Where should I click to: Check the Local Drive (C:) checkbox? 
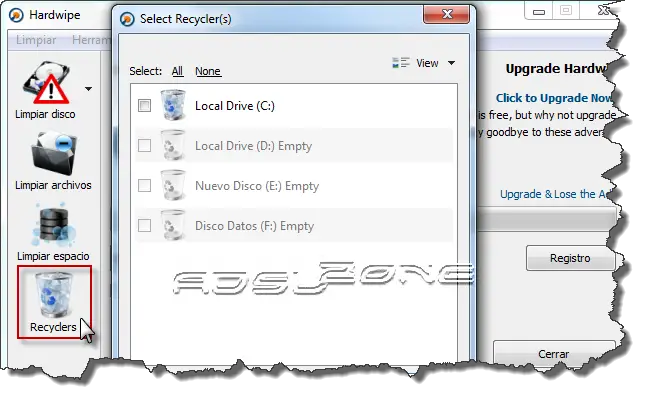(x=144, y=106)
